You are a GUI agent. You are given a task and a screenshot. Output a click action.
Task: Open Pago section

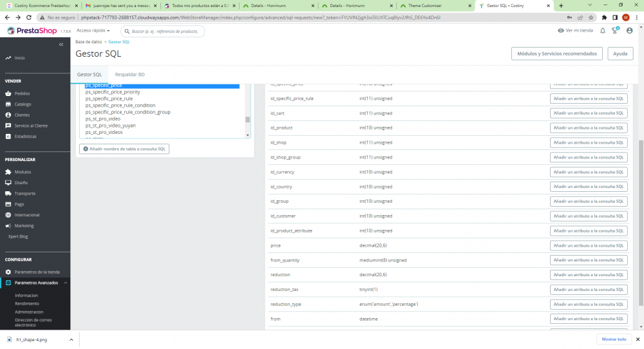click(19, 204)
